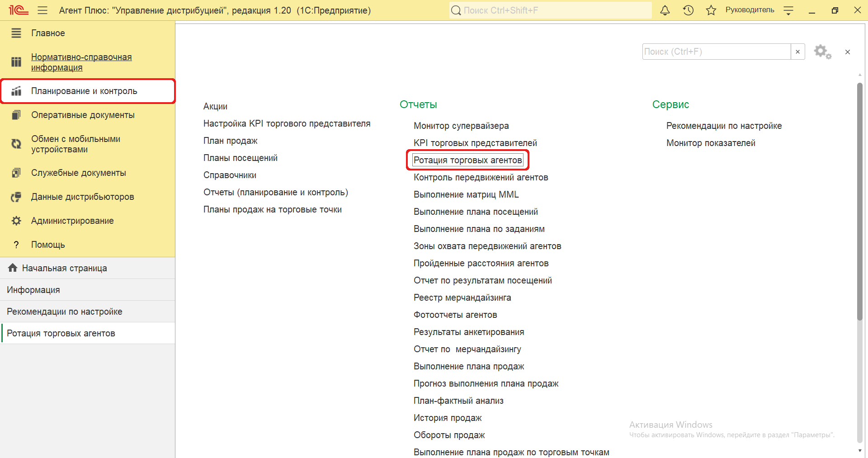Open Оперативные документы section
868x458 pixels.
[x=83, y=115]
